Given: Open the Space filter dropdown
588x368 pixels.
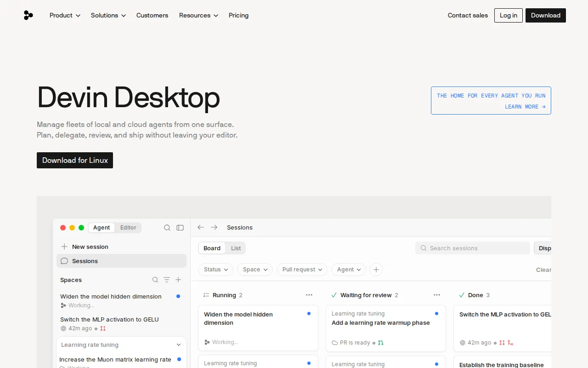Looking at the screenshot, I should [x=255, y=270].
